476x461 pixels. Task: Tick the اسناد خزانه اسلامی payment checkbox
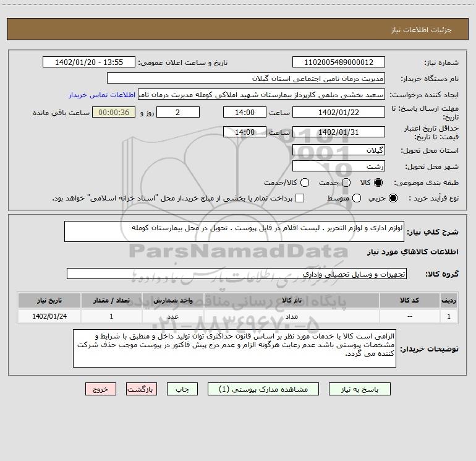(x=300, y=198)
